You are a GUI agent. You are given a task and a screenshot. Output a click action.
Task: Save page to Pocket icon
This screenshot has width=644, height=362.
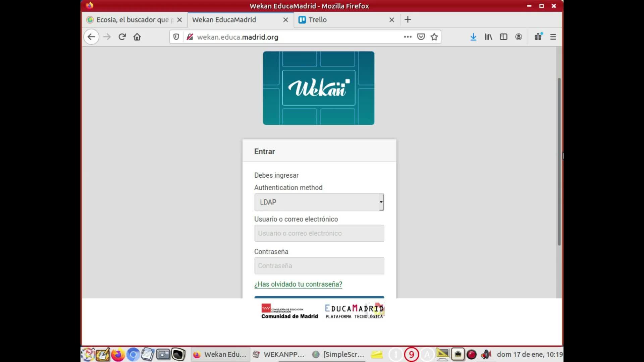click(x=421, y=37)
